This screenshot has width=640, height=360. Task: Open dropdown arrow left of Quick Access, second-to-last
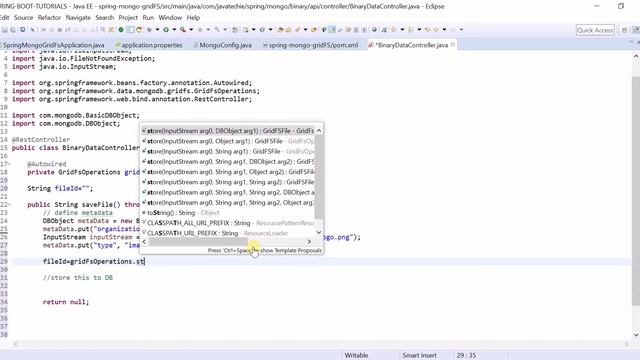pyautogui.click(x=444, y=30)
